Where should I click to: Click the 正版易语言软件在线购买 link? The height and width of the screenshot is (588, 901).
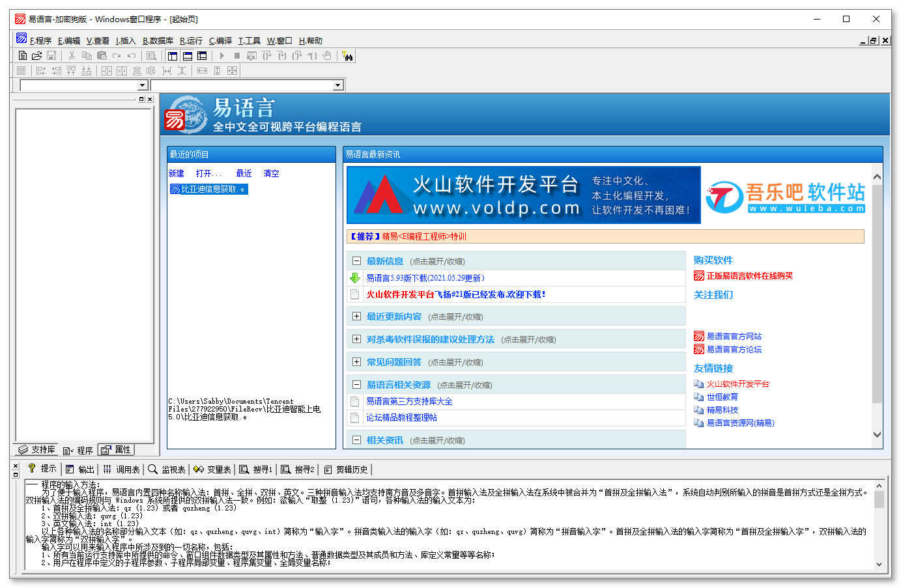[x=750, y=276]
